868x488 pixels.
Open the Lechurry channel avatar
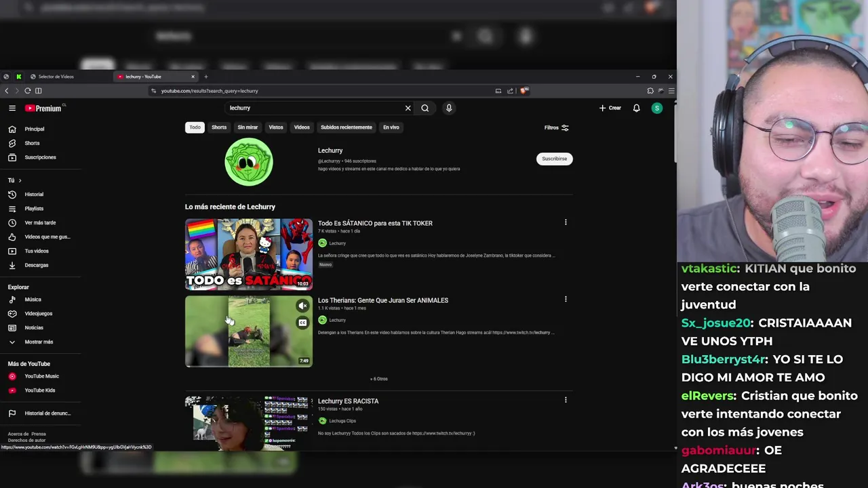click(249, 162)
